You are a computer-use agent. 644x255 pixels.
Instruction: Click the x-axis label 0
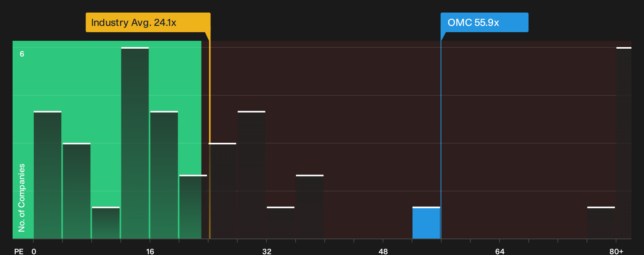[34, 251]
